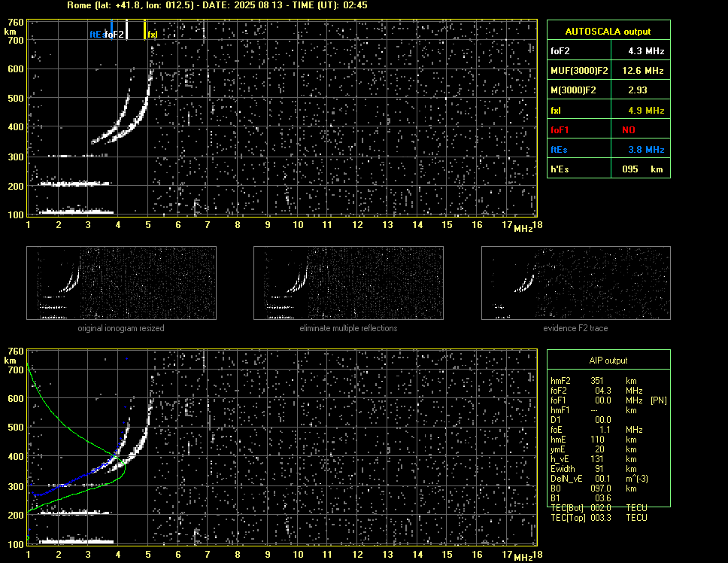Click 'eliminate multiple reflections' caption
Image resolution: width=728 pixels, height=563 pixels.
pyautogui.click(x=348, y=328)
